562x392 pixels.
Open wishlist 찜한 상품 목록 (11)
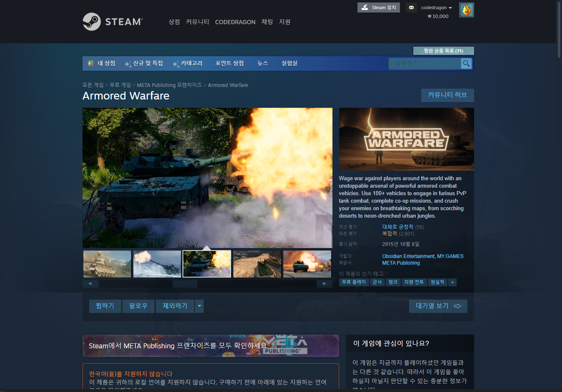(443, 51)
